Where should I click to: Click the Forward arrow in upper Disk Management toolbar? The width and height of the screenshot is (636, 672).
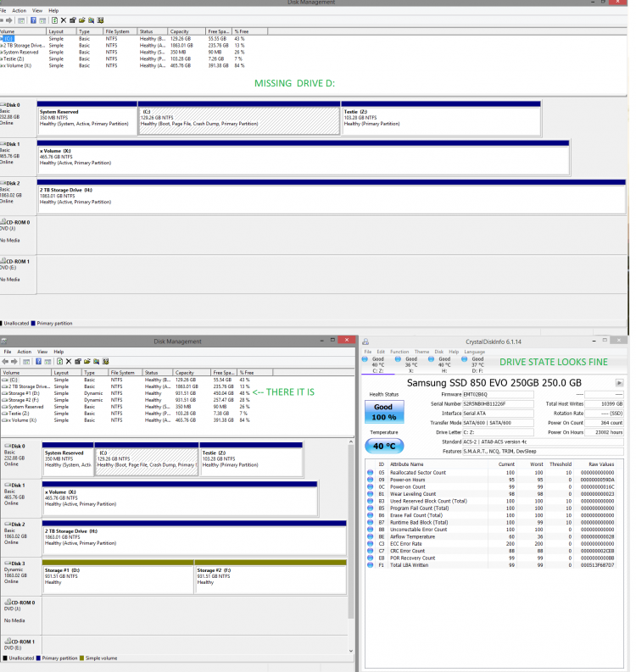(9, 20)
